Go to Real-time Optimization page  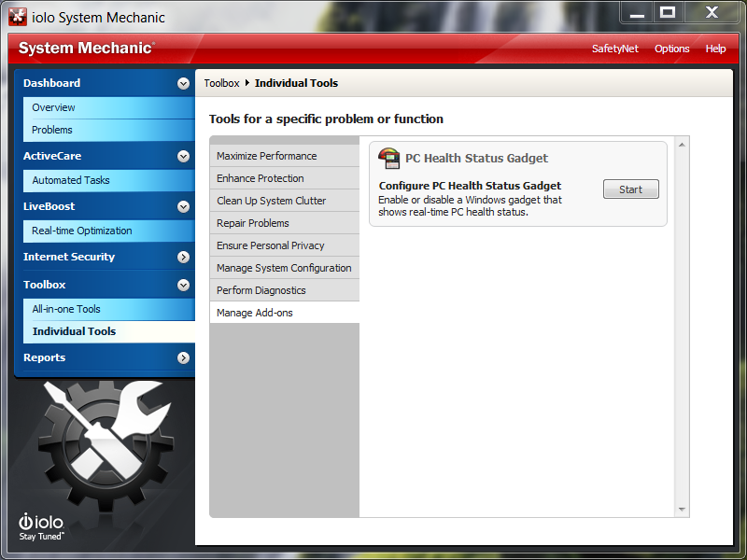(82, 231)
